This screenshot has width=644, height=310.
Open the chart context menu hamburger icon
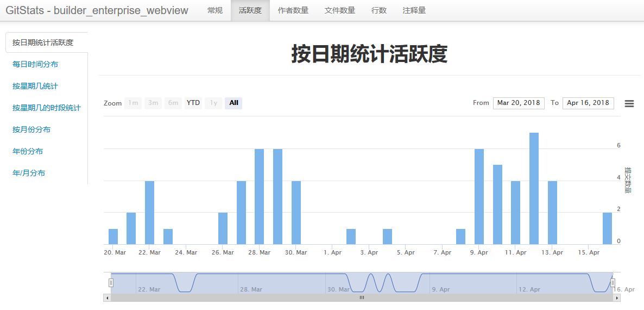[629, 103]
